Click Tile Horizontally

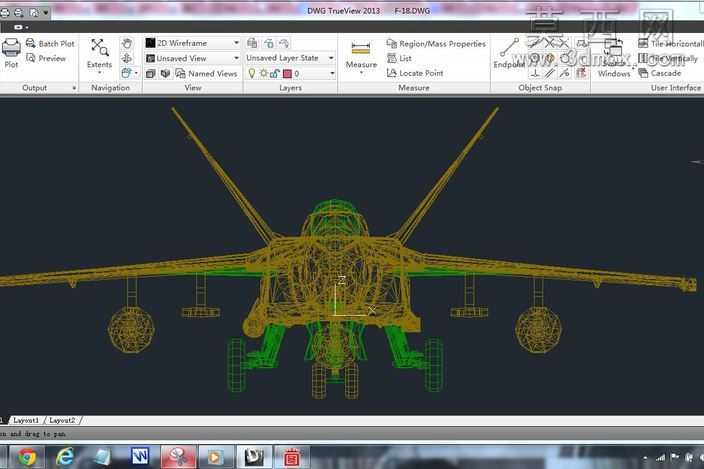671,44
